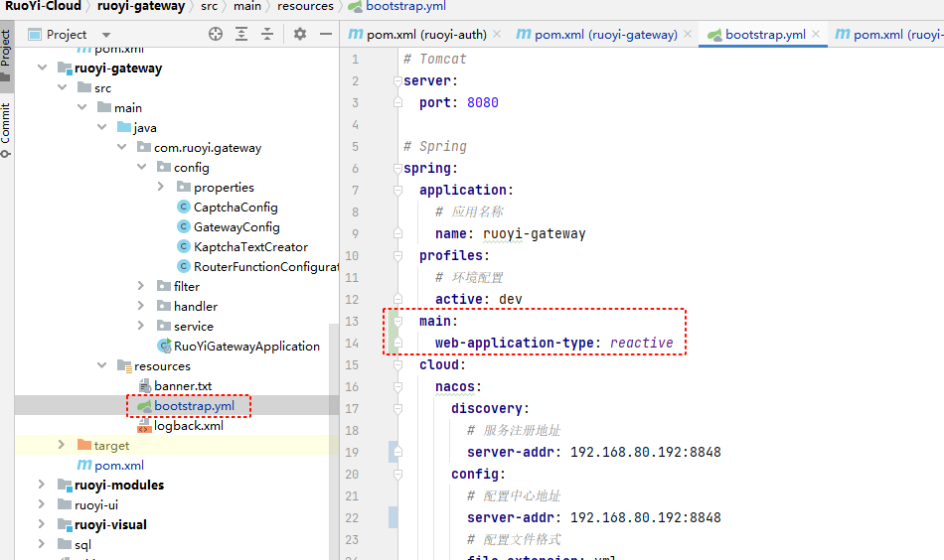Open Project panel settings gear
The image size is (944, 560).
300,34
